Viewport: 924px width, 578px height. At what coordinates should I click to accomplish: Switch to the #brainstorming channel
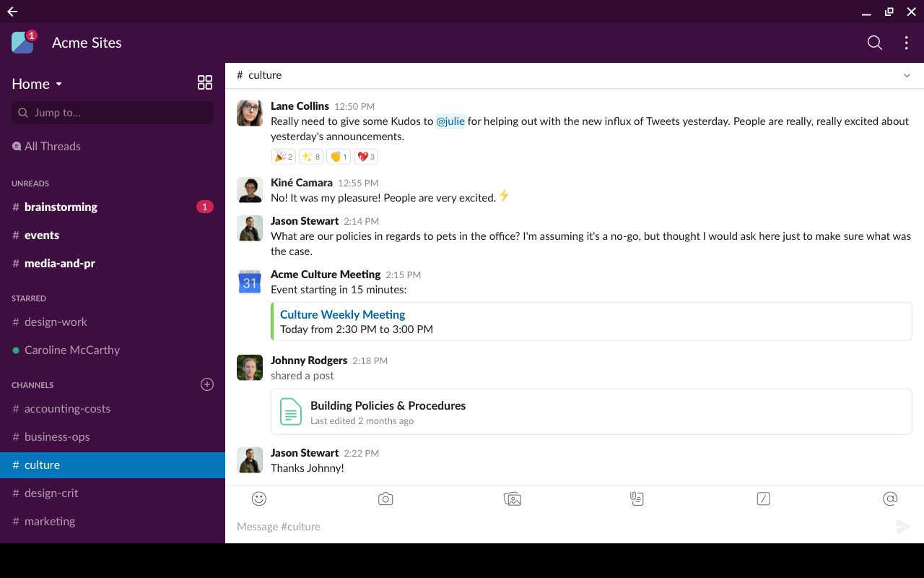tap(61, 207)
